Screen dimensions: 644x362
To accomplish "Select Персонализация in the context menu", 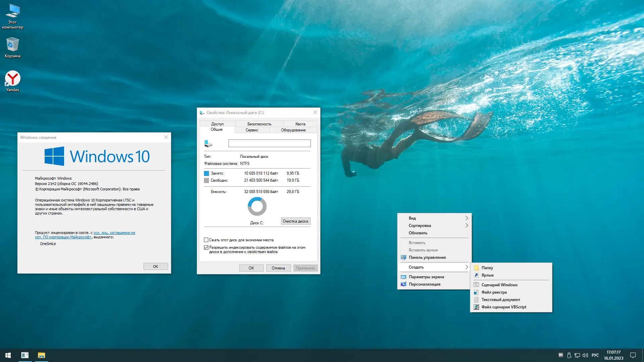I will click(x=424, y=284).
